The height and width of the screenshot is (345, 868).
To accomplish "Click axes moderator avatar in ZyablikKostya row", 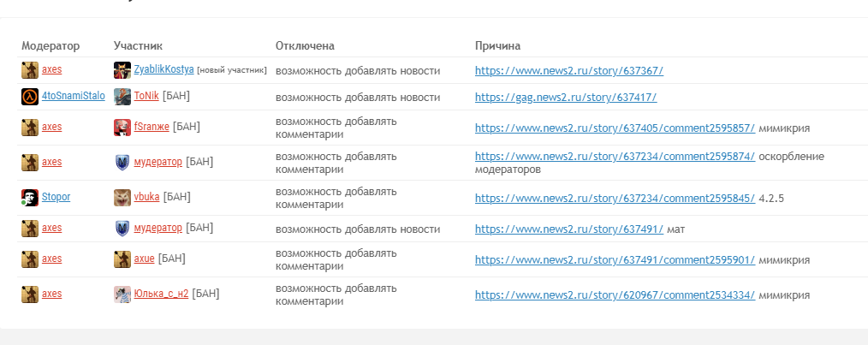I will [x=30, y=70].
